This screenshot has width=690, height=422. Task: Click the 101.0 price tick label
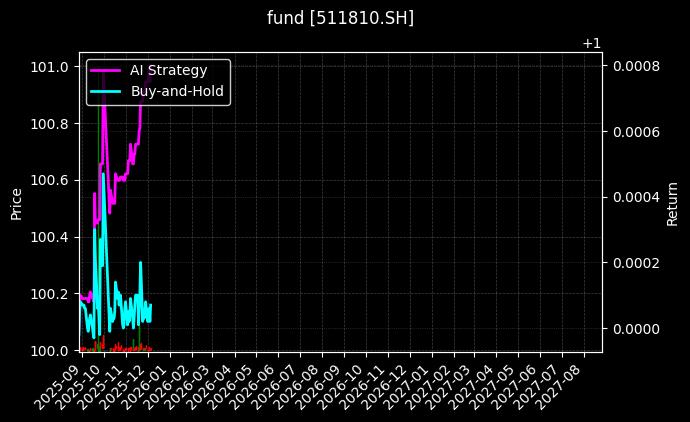(x=49, y=67)
